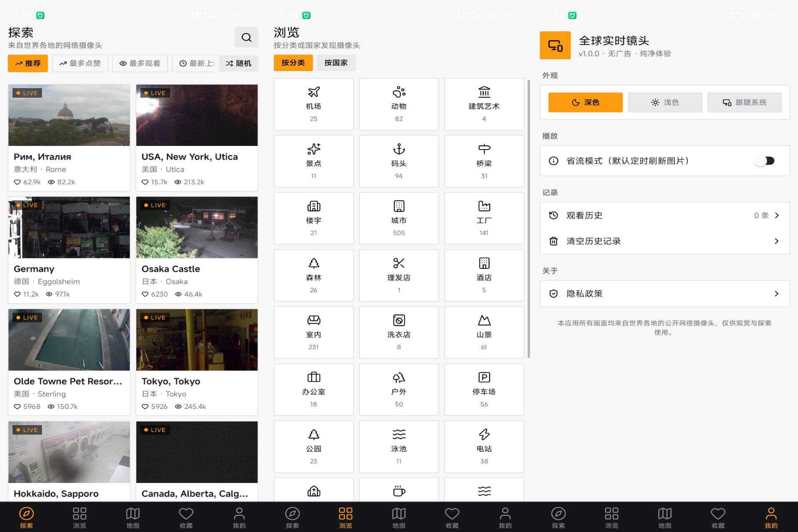The image size is (798, 532).
Task: Click the Browse screen vertical scrollbar
Action: pyautogui.click(x=529, y=218)
